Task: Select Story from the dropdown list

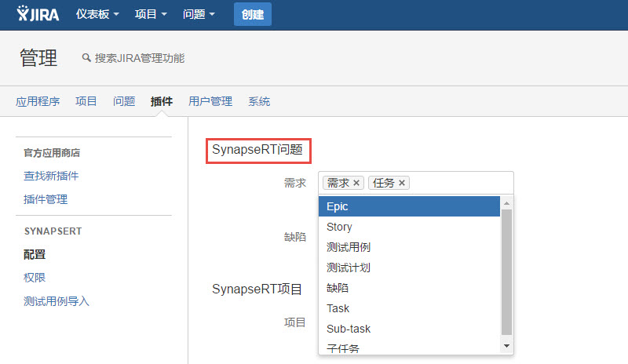Action: click(409, 227)
